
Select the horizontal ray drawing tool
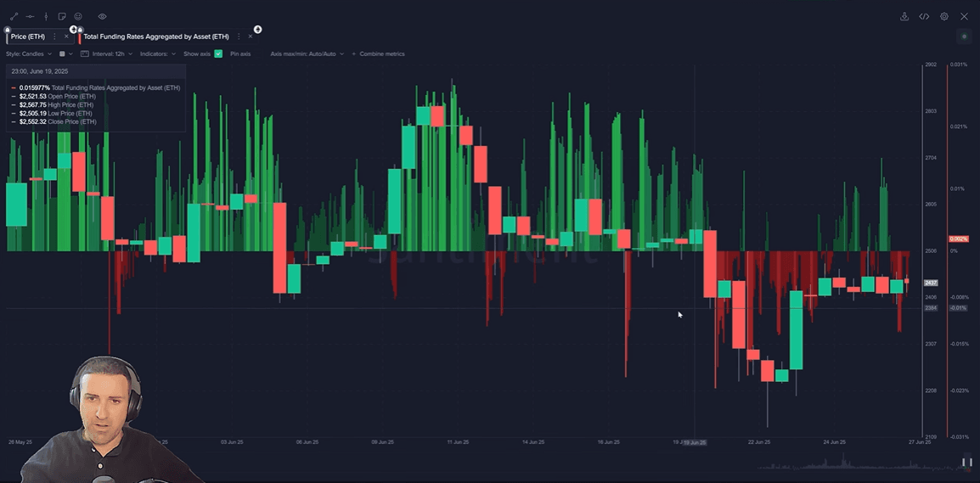coord(30,16)
